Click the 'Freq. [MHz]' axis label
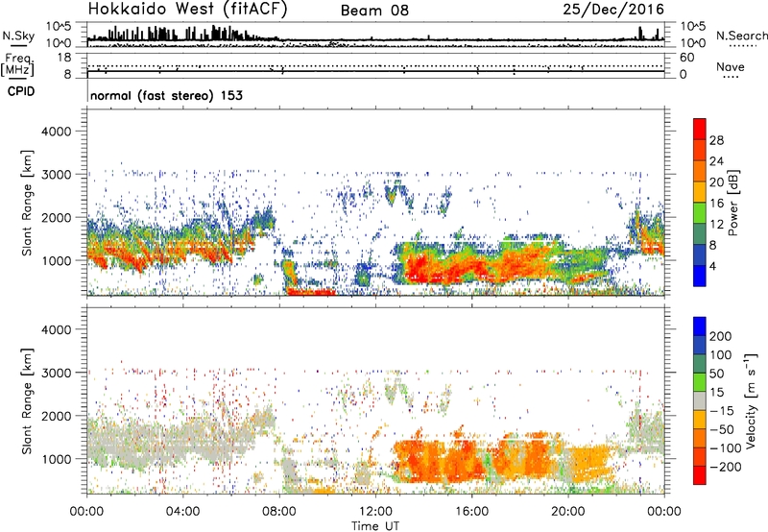The height and width of the screenshot is (532, 768). [x=17, y=64]
